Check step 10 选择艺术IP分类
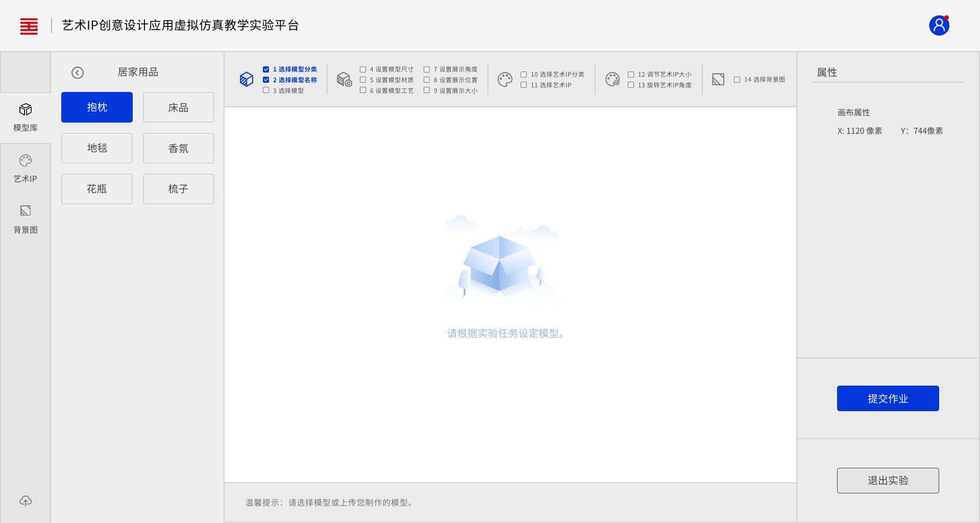This screenshot has height=523, width=980. pos(524,75)
